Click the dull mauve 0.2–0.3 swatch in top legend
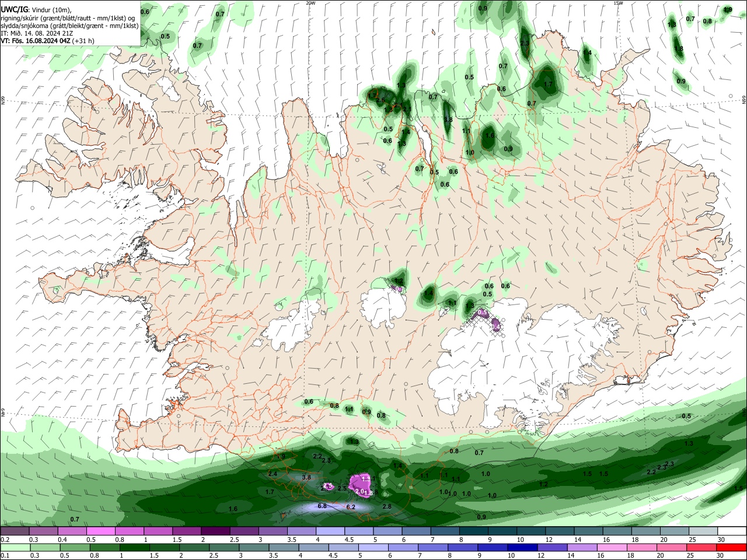Screen dimensions: 747x560 click(x=15, y=531)
